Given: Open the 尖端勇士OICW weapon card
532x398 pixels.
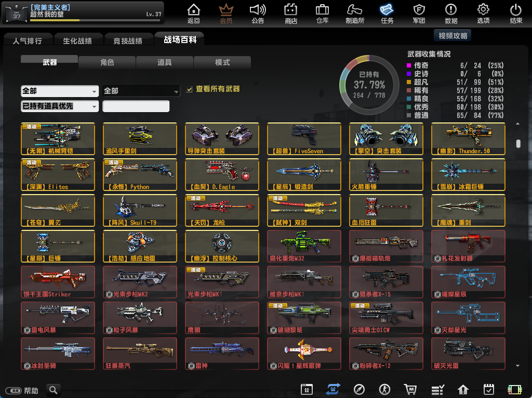Looking at the screenshot, I should 386,318.
